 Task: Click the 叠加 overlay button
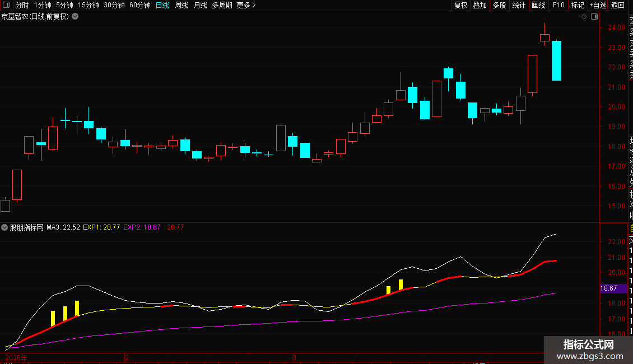tap(480, 5)
